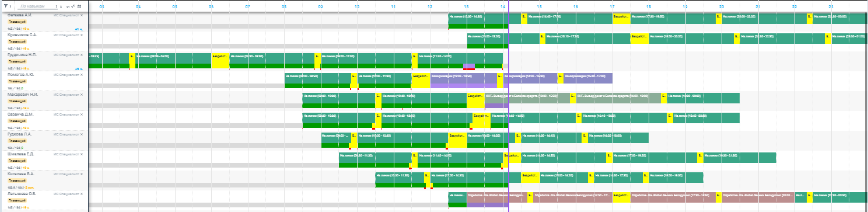868x212 pixels.
Task: Select hour 23 in timeline header
Action: point(831,6)
